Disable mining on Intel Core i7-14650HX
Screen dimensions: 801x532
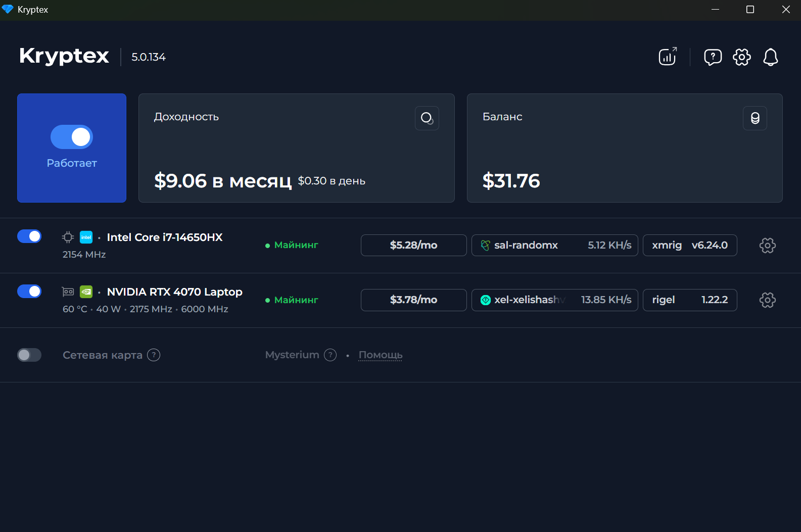29,236
